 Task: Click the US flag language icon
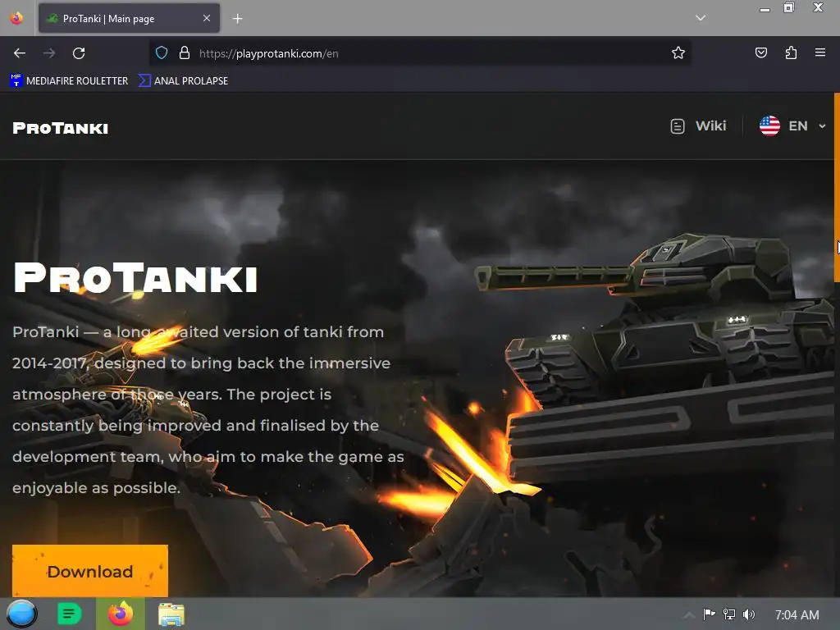click(x=769, y=126)
